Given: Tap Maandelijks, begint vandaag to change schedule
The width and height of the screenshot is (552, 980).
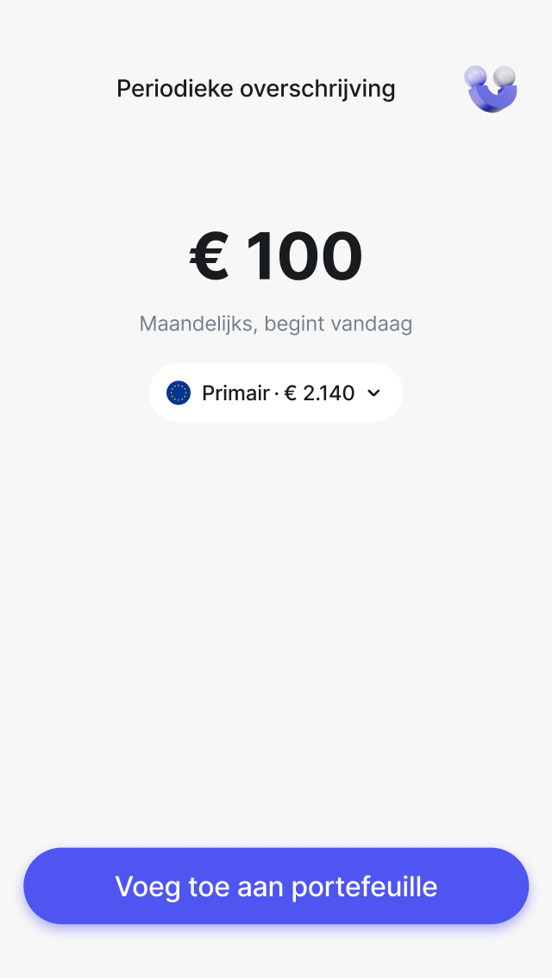Looking at the screenshot, I should coord(275,324).
